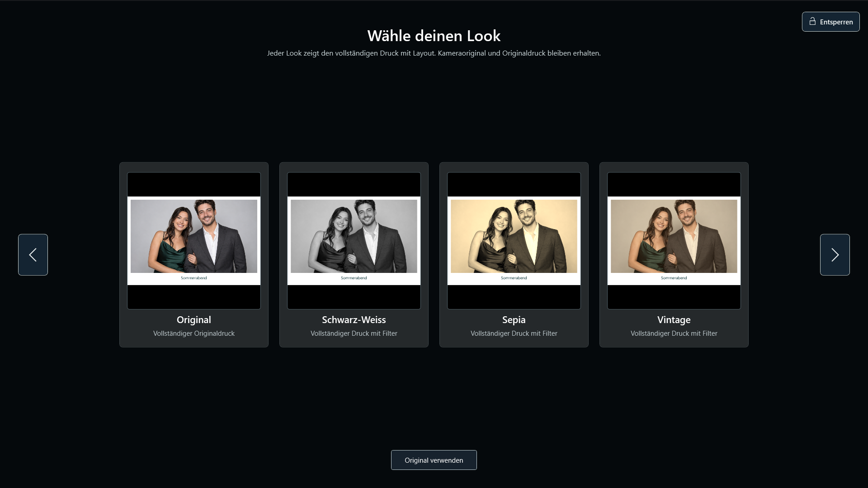
Task: Click the filter caption under Schwarz-Weiss
Action: [x=354, y=333]
